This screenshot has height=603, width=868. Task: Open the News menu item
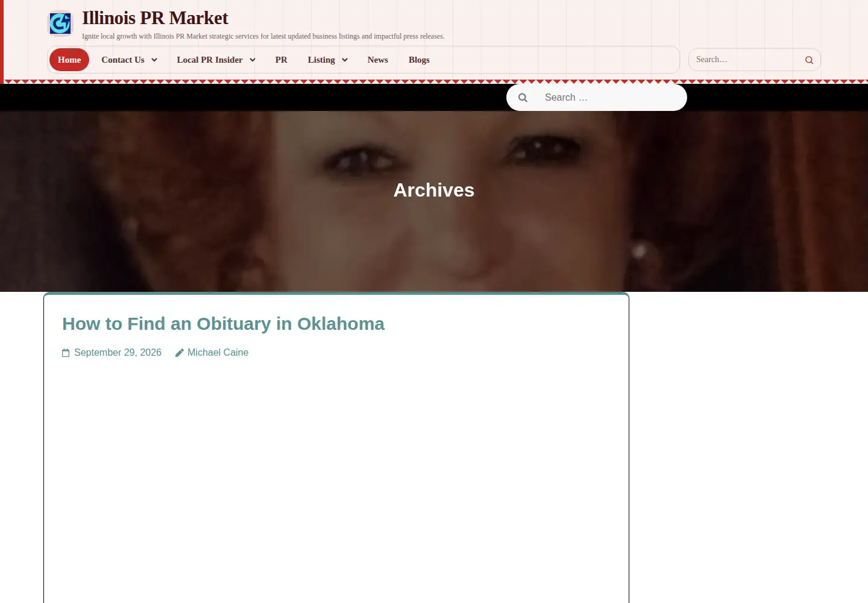[378, 60]
